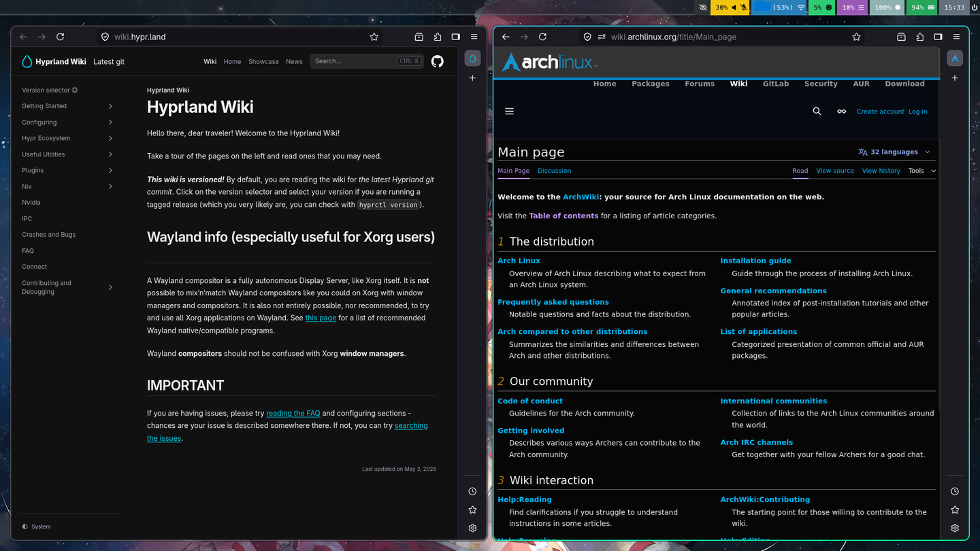The width and height of the screenshot is (980, 551).
Task: Expand the Getting Started section
Action: click(x=67, y=106)
